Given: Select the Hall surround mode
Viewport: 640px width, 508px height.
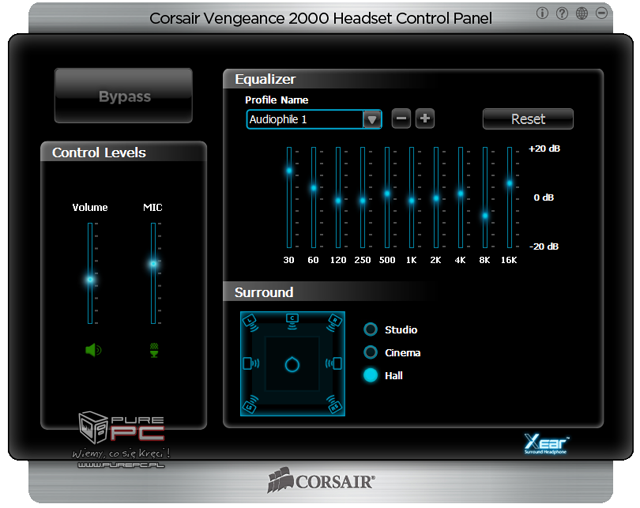Looking at the screenshot, I should coord(370,375).
